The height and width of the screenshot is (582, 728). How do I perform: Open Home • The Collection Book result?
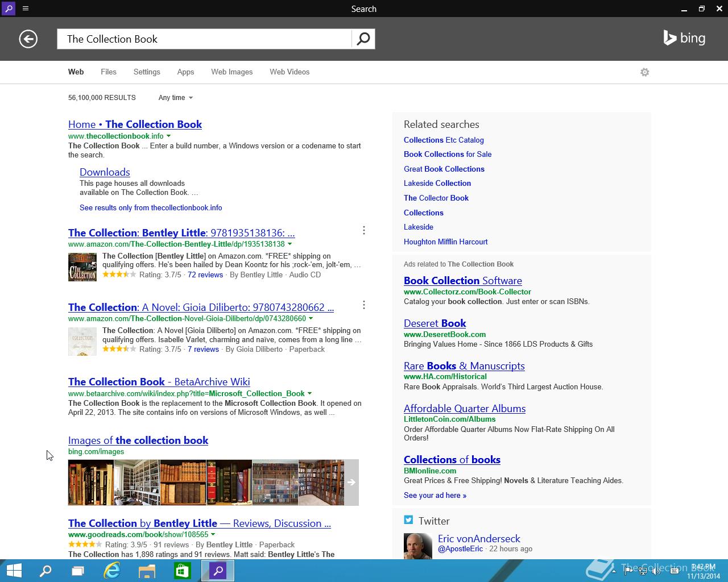[x=135, y=124]
